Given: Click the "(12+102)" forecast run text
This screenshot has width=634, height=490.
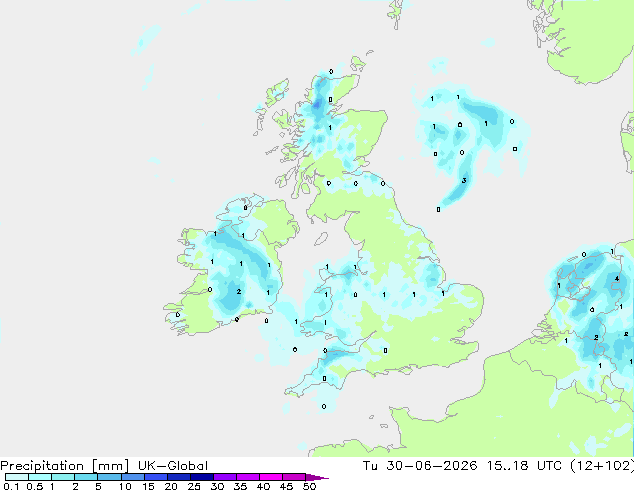Looking at the screenshot, I should click(x=602, y=466).
